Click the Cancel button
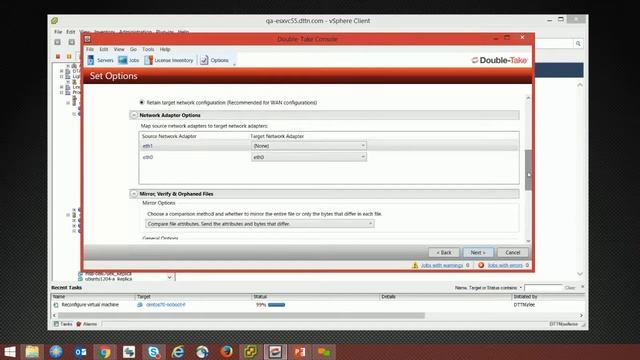The width and height of the screenshot is (640, 360). (513, 253)
